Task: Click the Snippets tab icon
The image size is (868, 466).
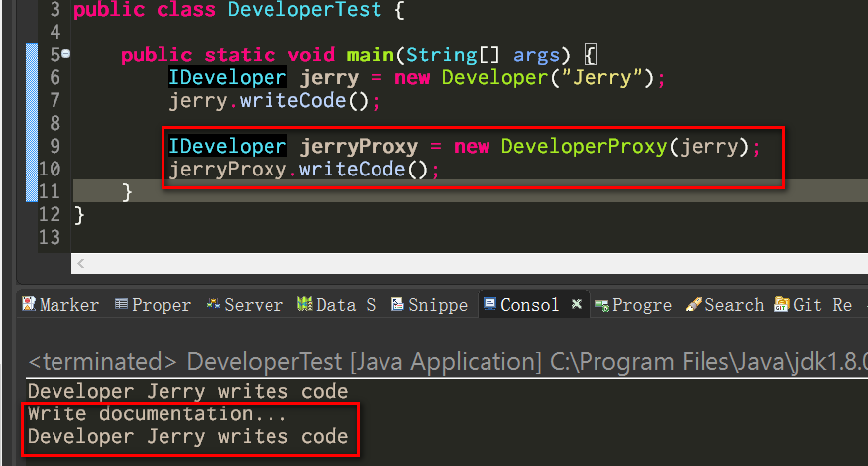Action: (x=397, y=304)
